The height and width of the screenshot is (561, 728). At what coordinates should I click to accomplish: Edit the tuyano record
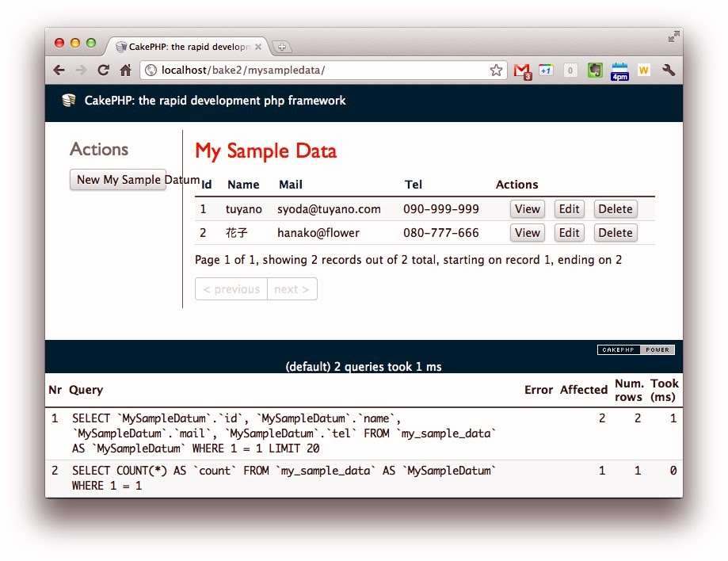569,209
